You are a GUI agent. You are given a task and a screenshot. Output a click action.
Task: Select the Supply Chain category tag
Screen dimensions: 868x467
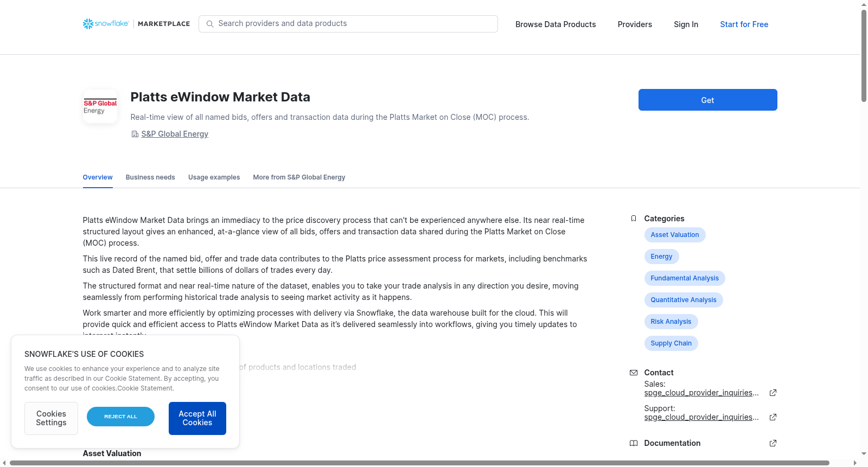[671, 343]
